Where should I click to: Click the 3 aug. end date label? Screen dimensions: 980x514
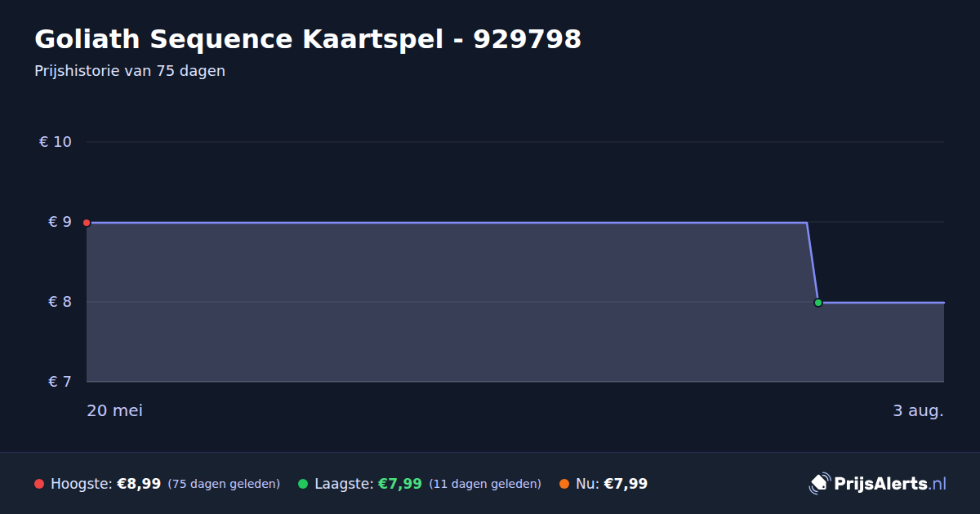(x=918, y=410)
